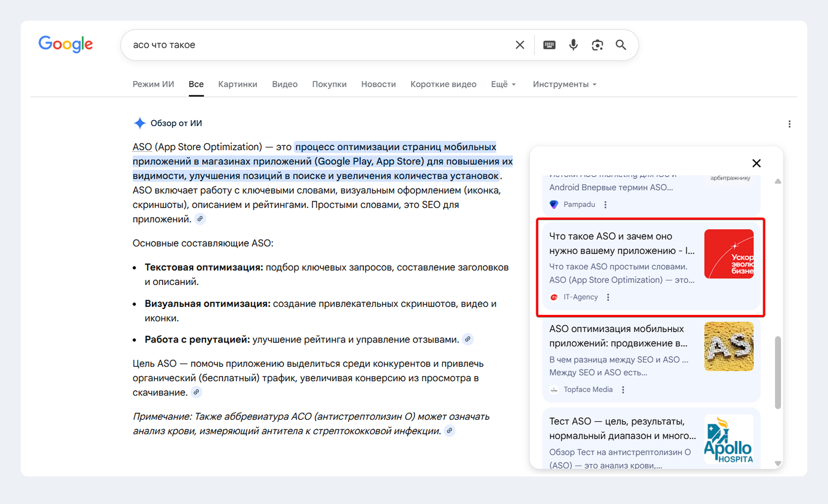This screenshot has width=828, height=504.
Task: Open the 'Картинки' tab
Action: click(238, 84)
